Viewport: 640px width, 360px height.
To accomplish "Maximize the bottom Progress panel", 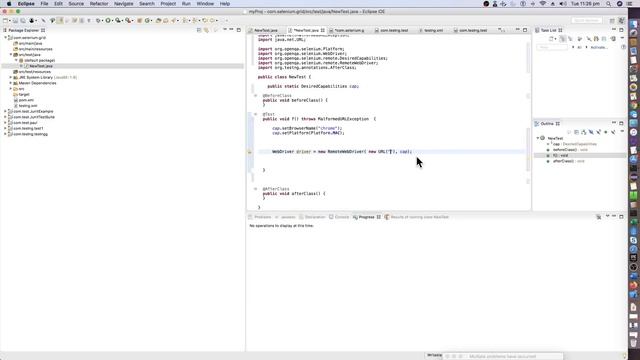I will tap(621, 217).
